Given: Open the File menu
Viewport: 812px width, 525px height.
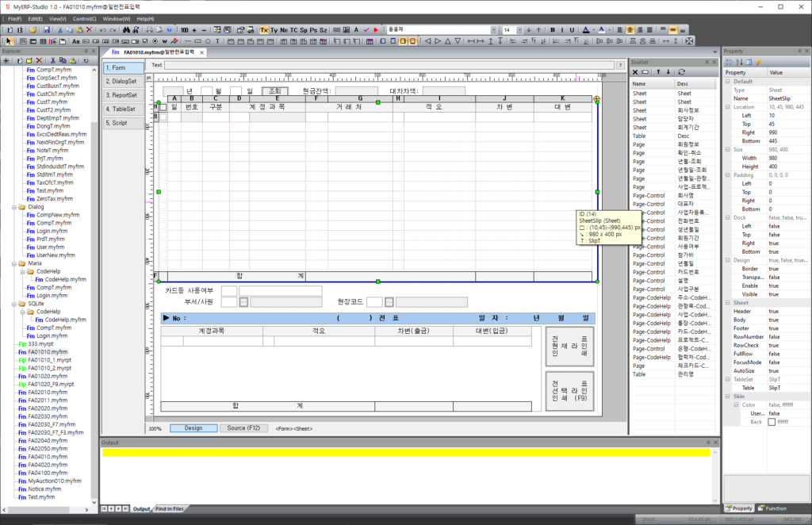Looking at the screenshot, I should pos(14,19).
